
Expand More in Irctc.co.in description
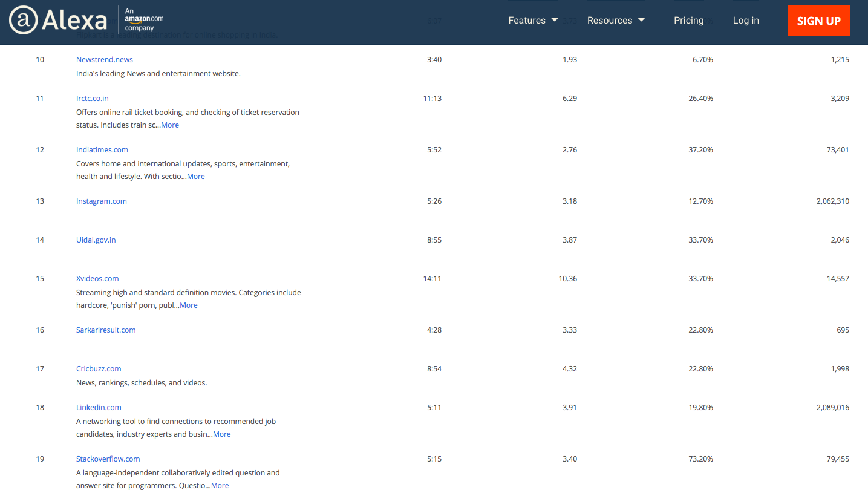tap(170, 125)
